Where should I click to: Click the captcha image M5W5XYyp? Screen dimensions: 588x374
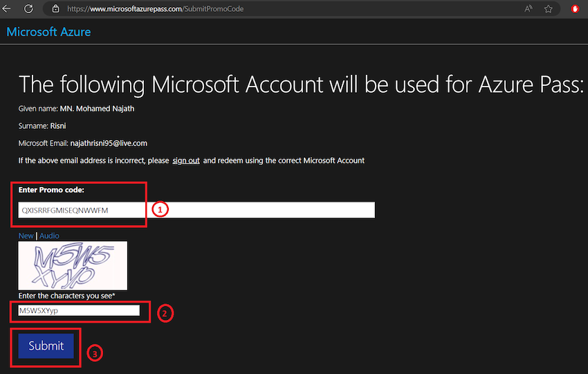pos(73,265)
